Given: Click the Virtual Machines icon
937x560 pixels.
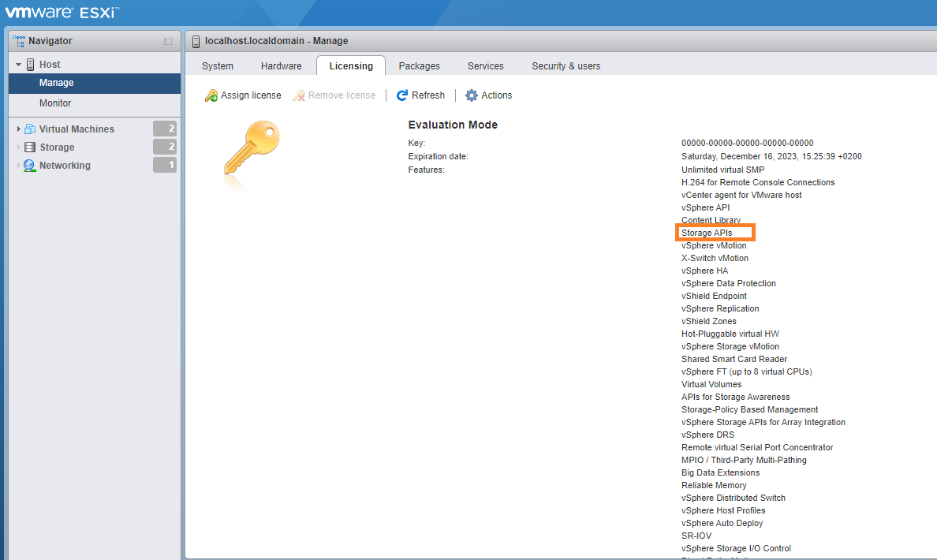Looking at the screenshot, I should pyautogui.click(x=28, y=129).
